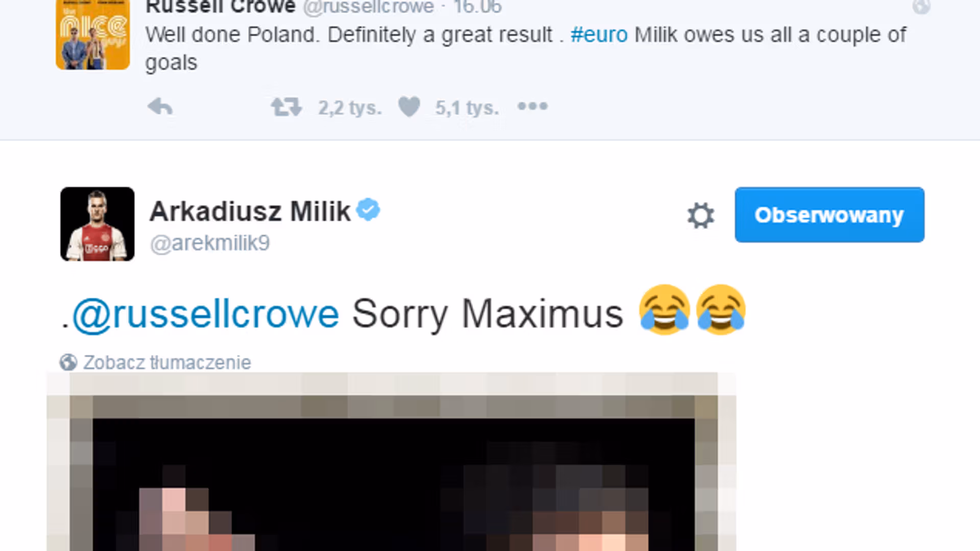Open Arkadiusz Milik's profile picture
Screen dimensions: 980x551
97,224
